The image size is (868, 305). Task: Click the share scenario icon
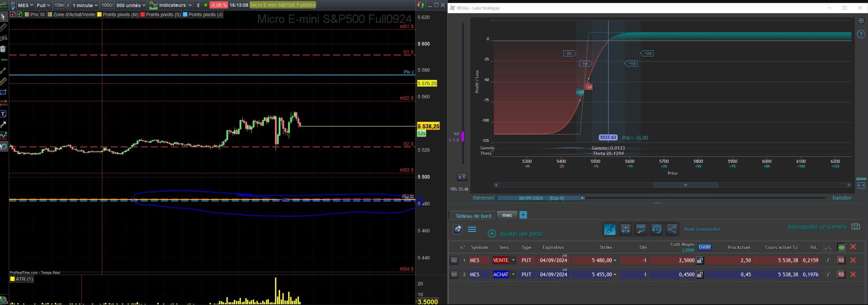672,229
